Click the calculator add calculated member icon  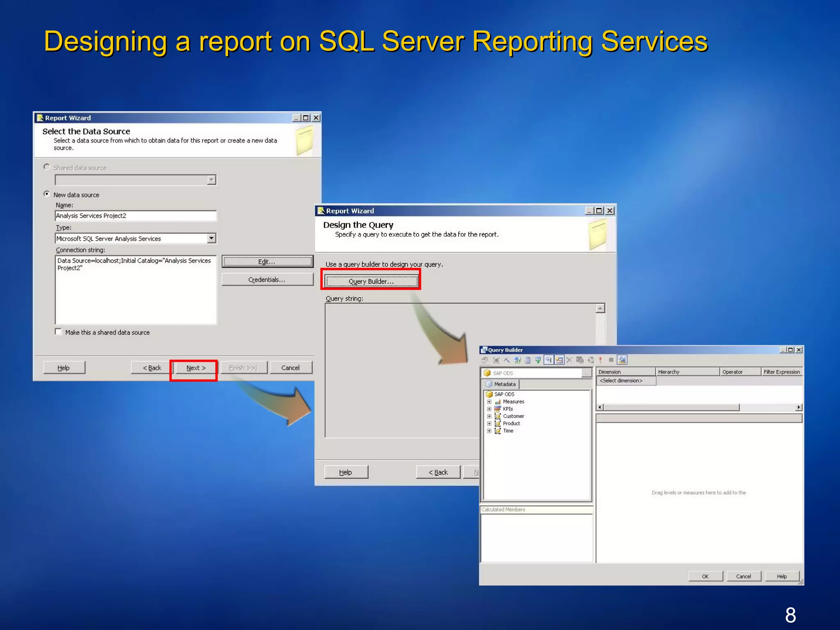[x=527, y=360]
